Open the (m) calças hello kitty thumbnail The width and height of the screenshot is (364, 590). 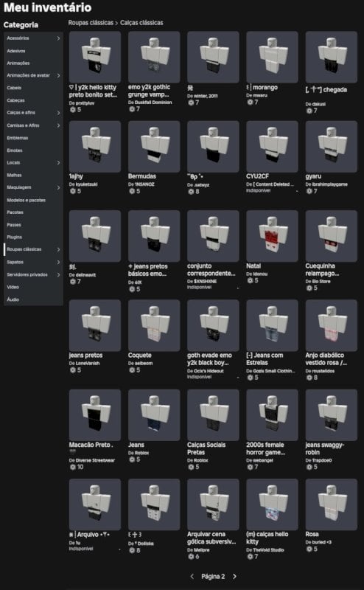(272, 504)
